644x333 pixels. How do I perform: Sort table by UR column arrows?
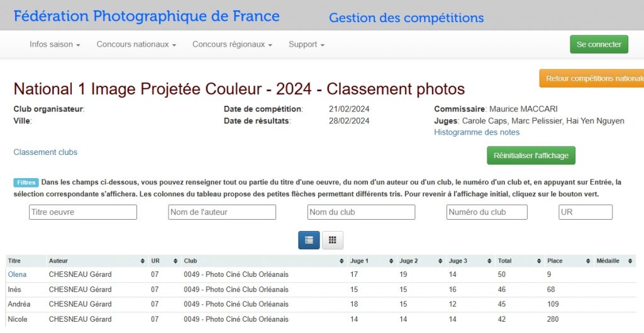point(175,261)
